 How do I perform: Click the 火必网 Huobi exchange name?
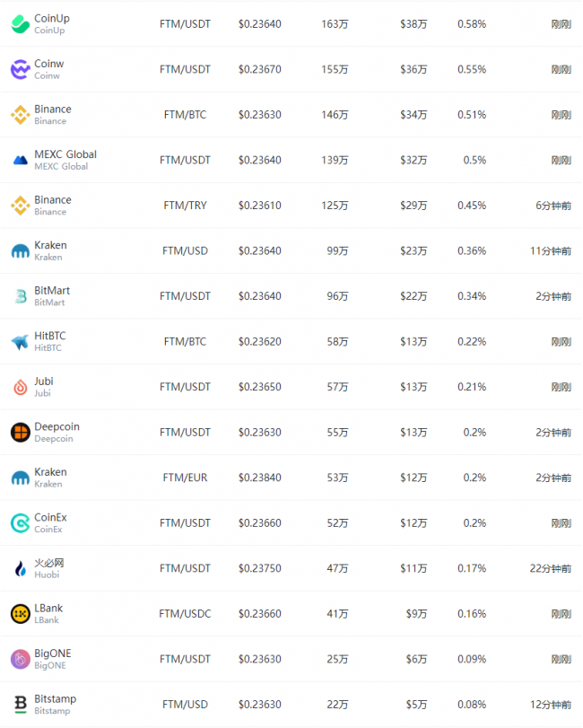[49, 563]
